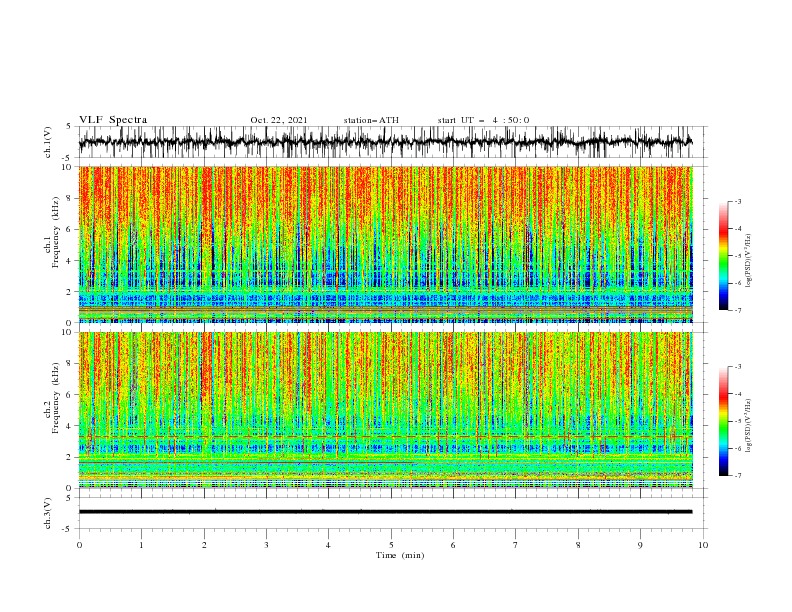
Task: Click time axis tick label "3"
Action: point(266,545)
